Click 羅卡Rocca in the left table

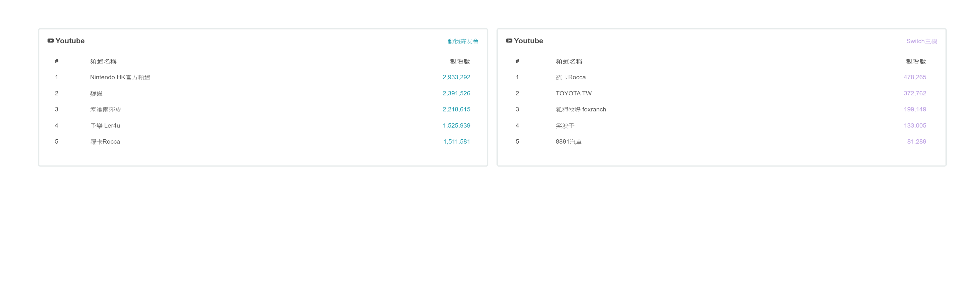pos(105,142)
